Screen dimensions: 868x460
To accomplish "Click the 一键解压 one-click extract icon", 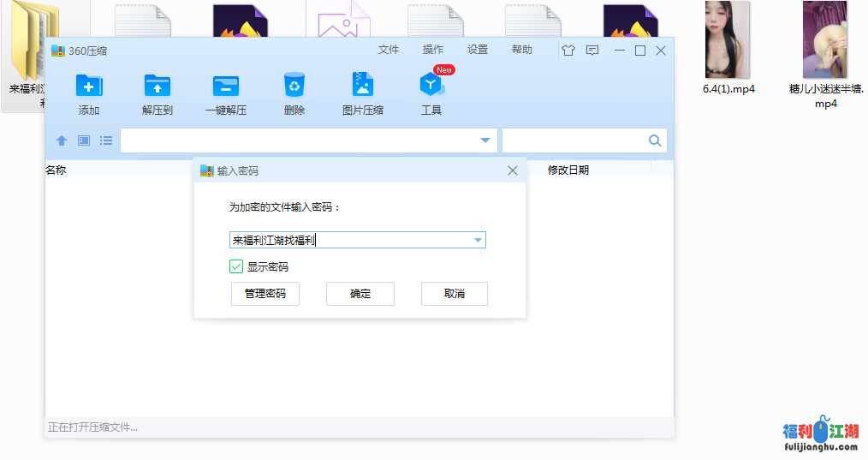I will coord(226,86).
